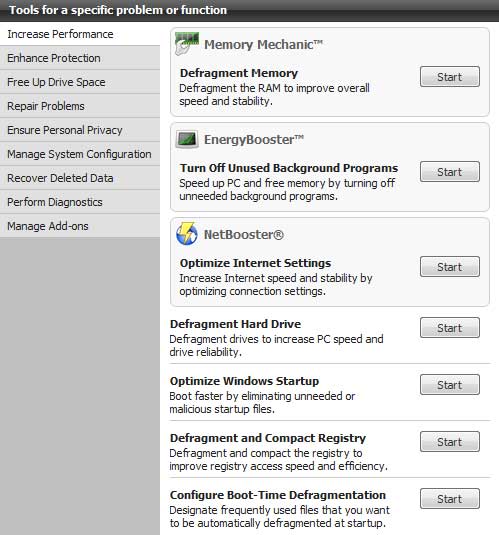Click the EnergyBooster monitor icon
The height and width of the screenshot is (535, 499).
click(x=187, y=139)
